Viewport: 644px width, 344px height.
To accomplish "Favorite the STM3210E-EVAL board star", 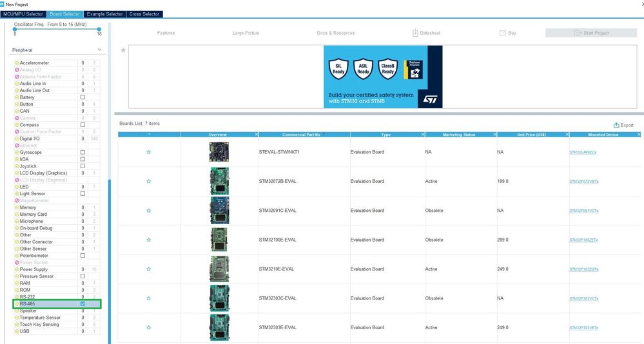I will tap(149, 269).
